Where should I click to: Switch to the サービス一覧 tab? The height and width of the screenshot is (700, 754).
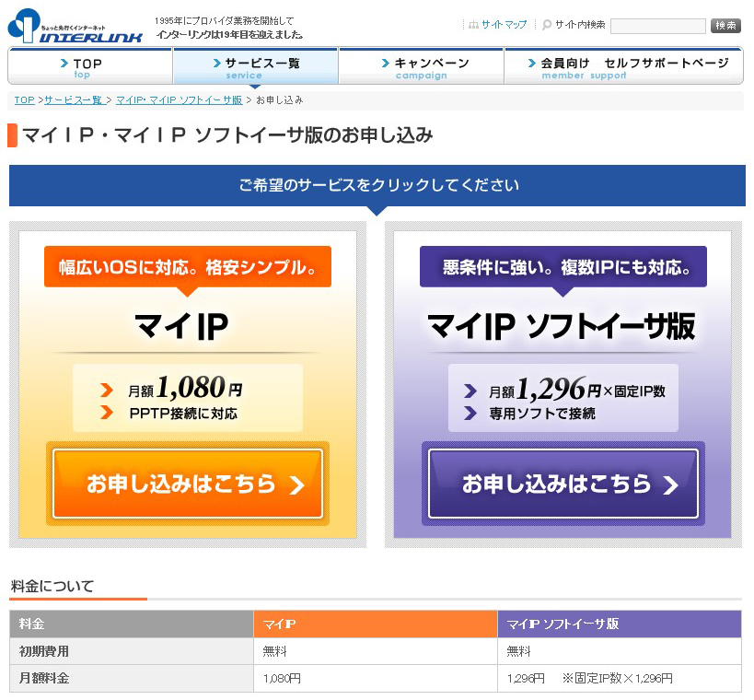pyautogui.click(x=255, y=66)
